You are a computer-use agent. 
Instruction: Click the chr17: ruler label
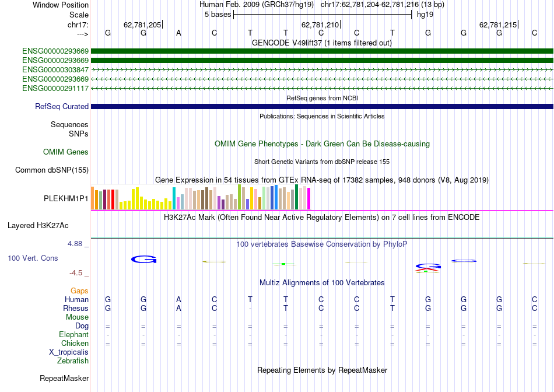(78, 24)
